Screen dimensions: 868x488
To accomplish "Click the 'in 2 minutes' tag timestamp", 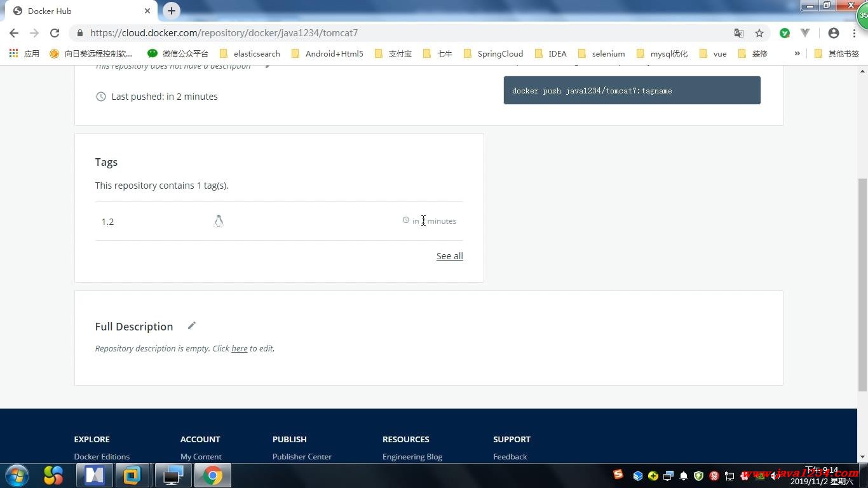I will click(x=434, y=221).
